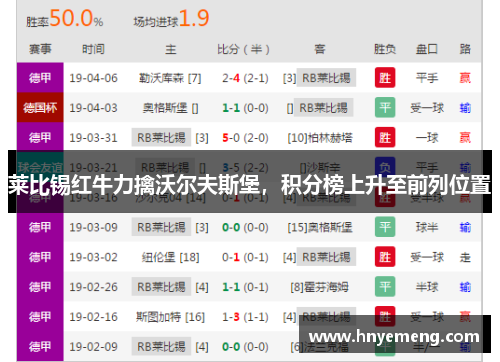Click the score 2-4 (2-1)
The height and width of the screenshot is (362, 500).
(245, 78)
